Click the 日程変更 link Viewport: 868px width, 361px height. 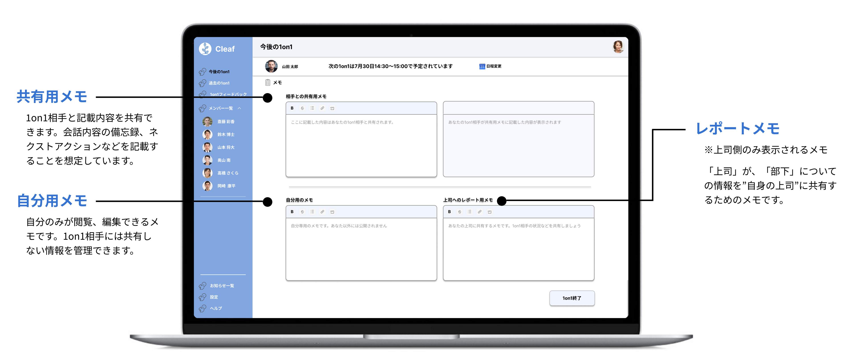(494, 66)
